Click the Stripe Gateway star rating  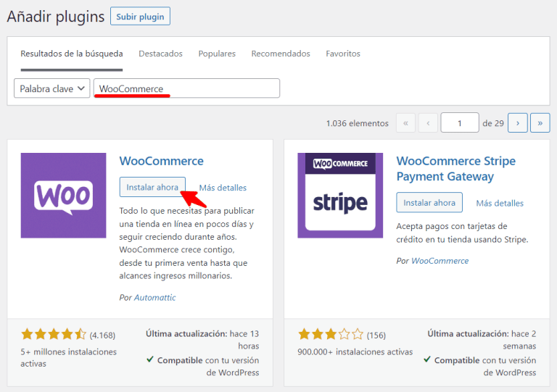coord(331,335)
